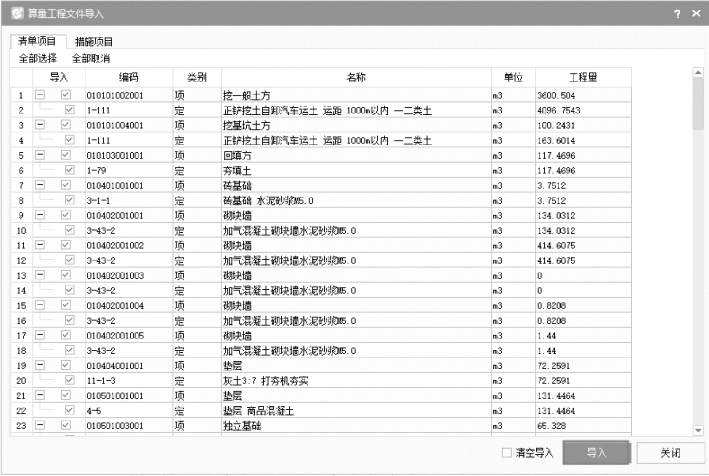Collapse row 1 挖一般土方 tree node
The height and width of the screenshot is (476, 709).
click(40, 95)
